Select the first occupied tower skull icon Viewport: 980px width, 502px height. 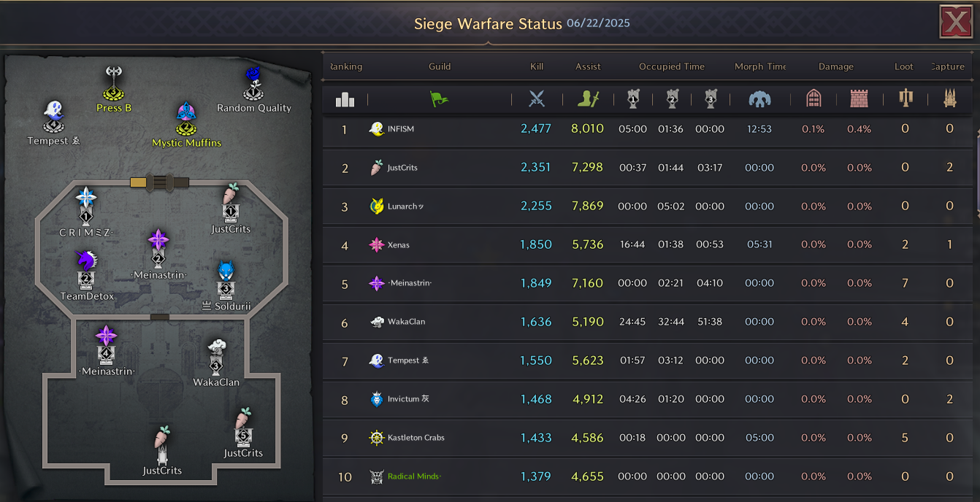pyautogui.click(x=633, y=99)
